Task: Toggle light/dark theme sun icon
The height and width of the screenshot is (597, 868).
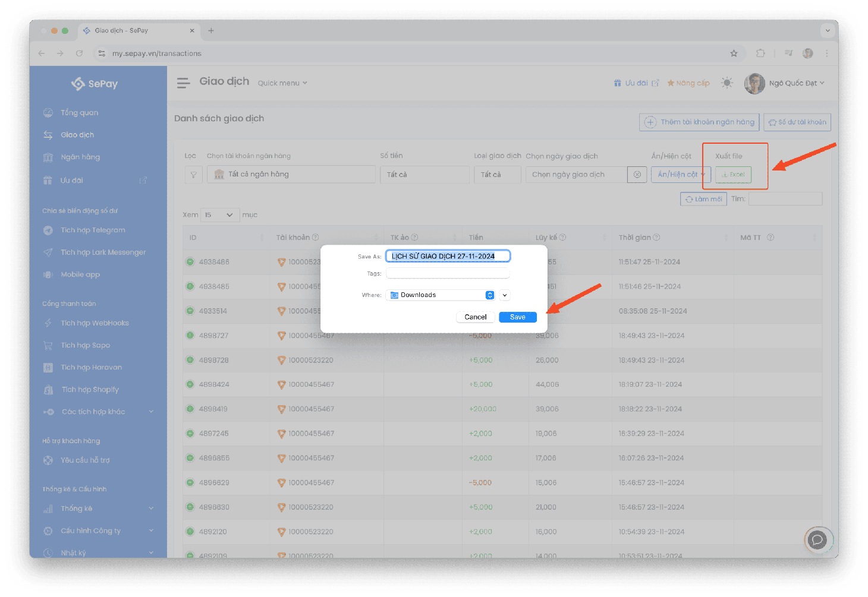Action: (727, 83)
